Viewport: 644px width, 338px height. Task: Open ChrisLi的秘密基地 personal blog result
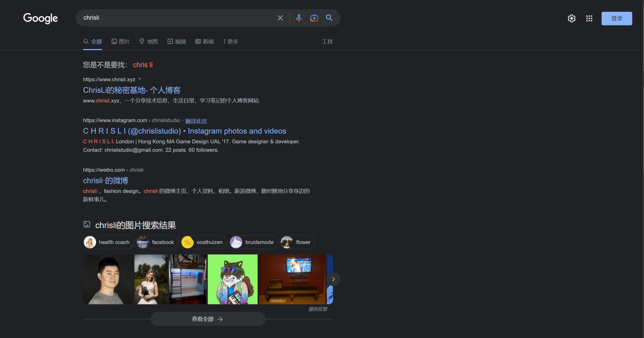[x=132, y=90]
